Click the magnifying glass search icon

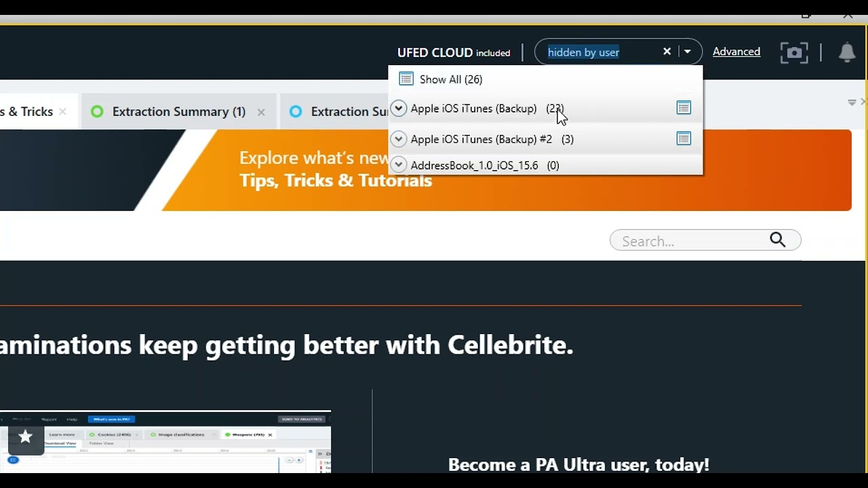click(778, 239)
